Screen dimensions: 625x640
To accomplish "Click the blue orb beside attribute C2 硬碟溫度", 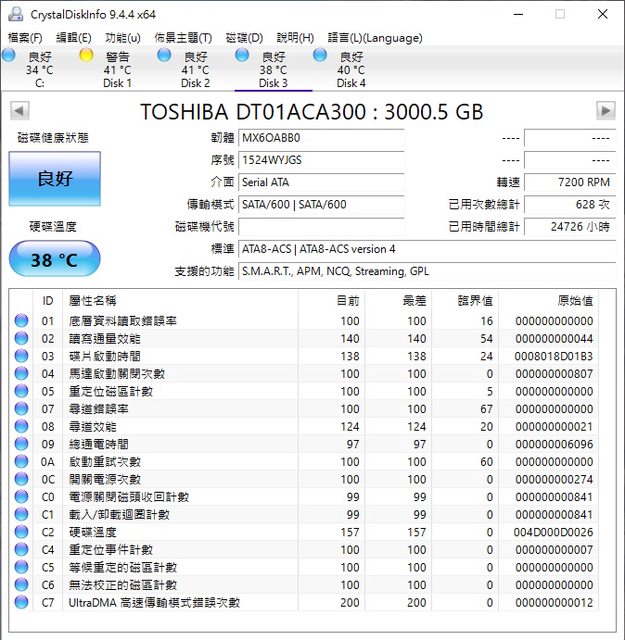I will [x=21, y=532].
